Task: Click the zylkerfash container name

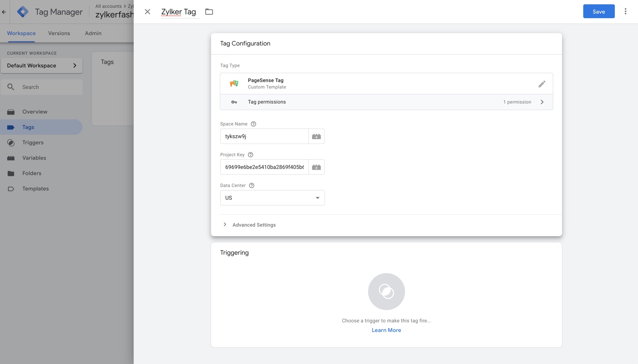Action: tap(114, 15)
